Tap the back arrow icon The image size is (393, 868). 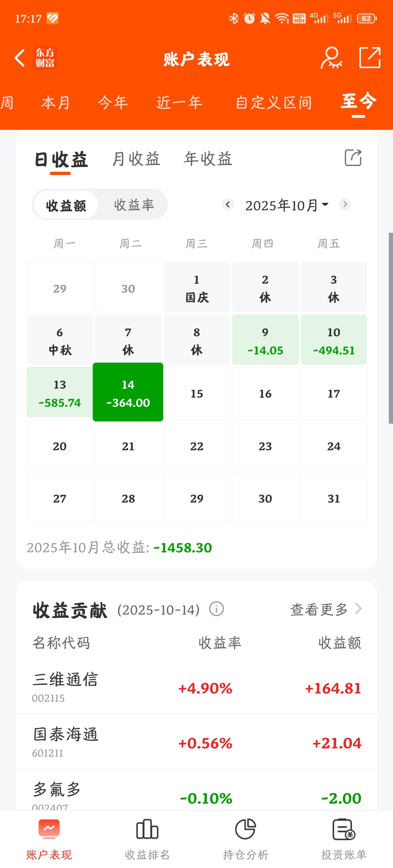click(x=20, y=58)
